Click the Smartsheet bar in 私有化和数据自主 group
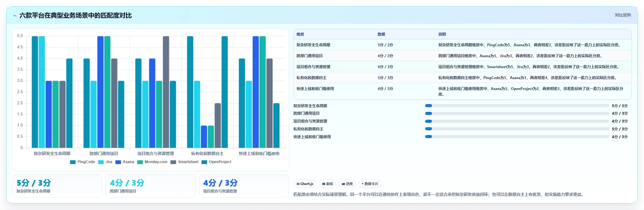 coord(218,125)
